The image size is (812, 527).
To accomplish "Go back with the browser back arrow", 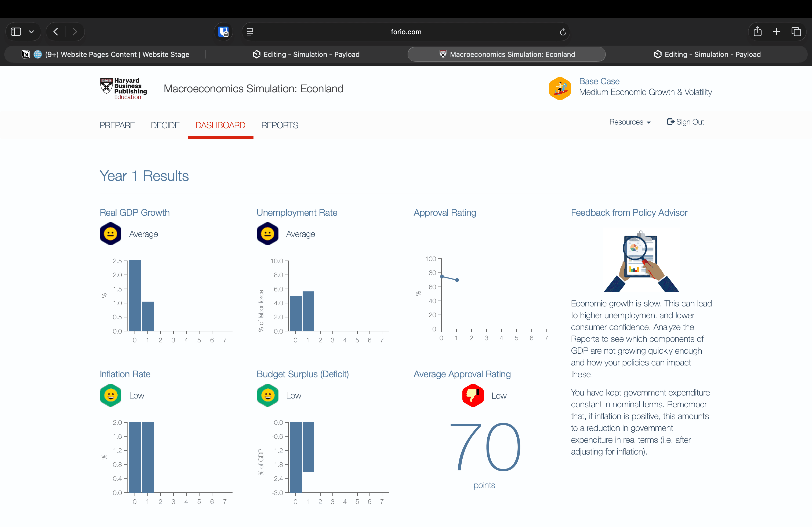I will [x=56, y=32].
